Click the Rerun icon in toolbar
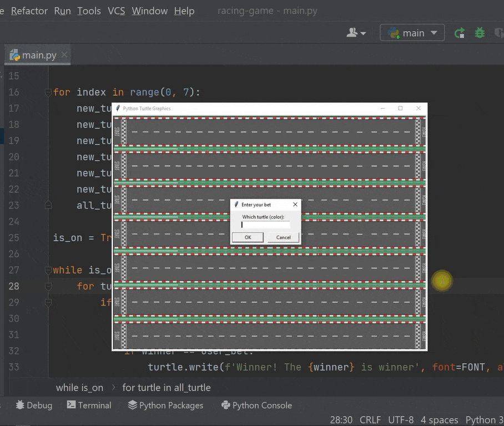 [x=460, y=33]
